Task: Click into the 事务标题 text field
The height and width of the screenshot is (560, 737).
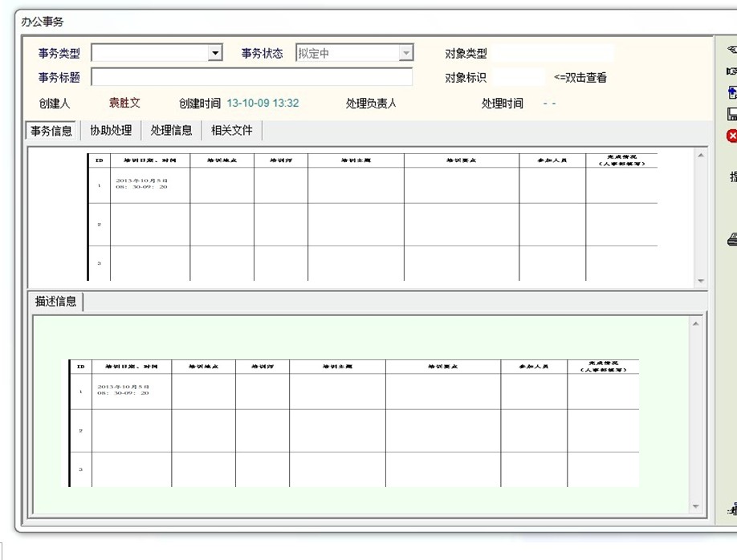Action: tap(251, 78)
